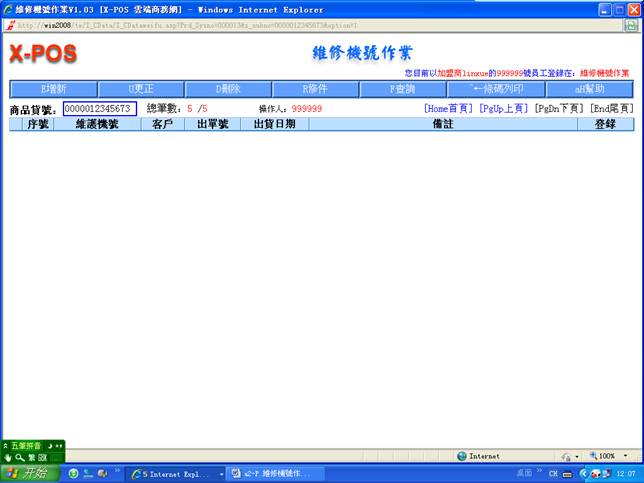Select the R條件 condition button
644x483 pixels.
314,88
